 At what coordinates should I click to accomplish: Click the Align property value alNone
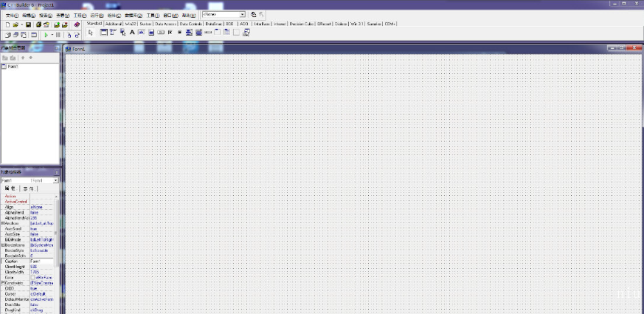[x=42, y=208]
